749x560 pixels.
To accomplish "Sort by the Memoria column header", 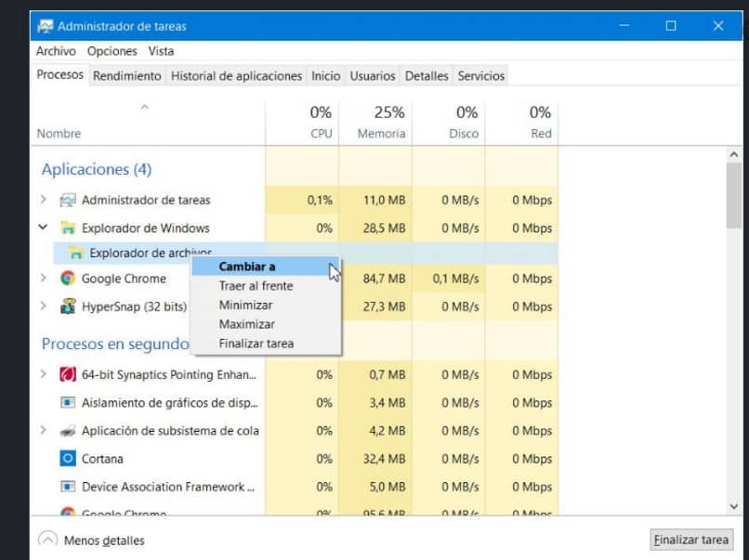I will point(375,123).
